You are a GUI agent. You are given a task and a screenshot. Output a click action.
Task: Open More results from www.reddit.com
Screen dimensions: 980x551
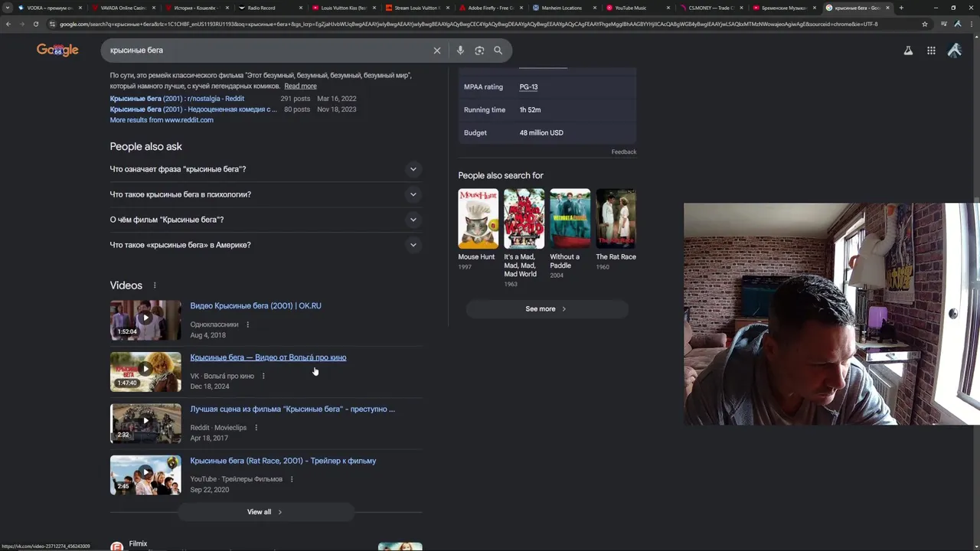coord(162,120)
